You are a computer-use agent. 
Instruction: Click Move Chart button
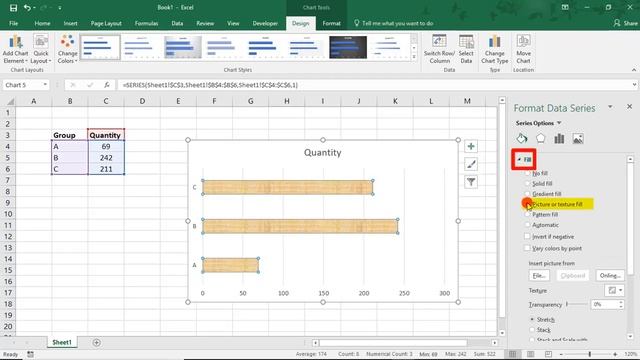tap(523, 49)
